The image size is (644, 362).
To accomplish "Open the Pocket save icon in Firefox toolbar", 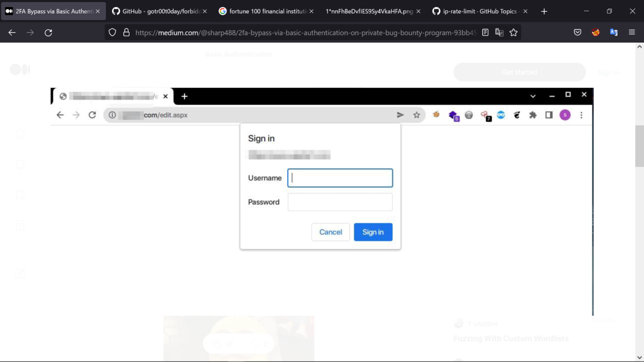I will (577, 32).
